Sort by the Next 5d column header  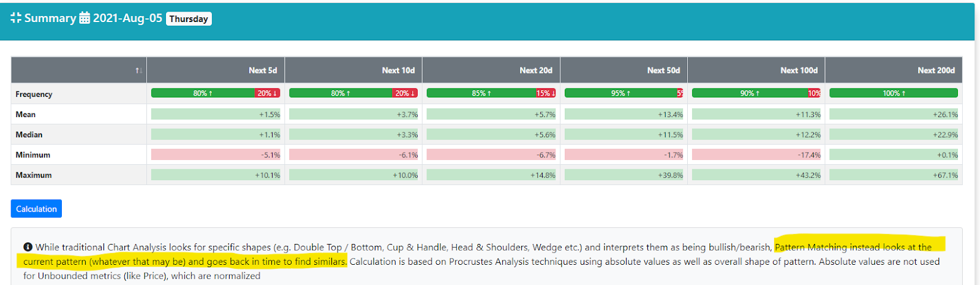click(263, 70)
